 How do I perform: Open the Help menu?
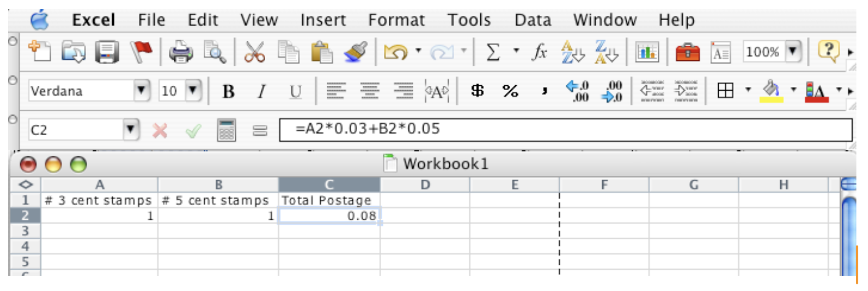[x=677, y=20]
